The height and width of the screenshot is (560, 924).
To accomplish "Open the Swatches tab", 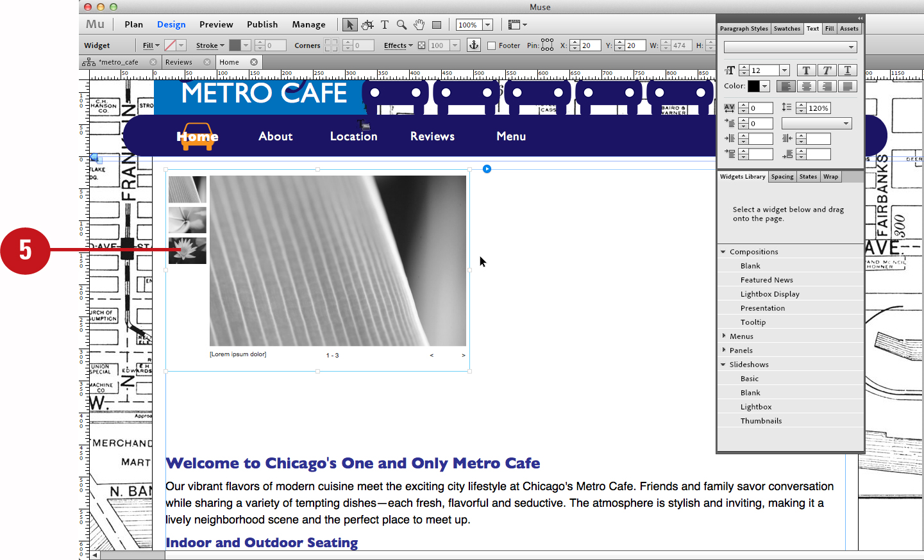I will [x=787, y=29].
